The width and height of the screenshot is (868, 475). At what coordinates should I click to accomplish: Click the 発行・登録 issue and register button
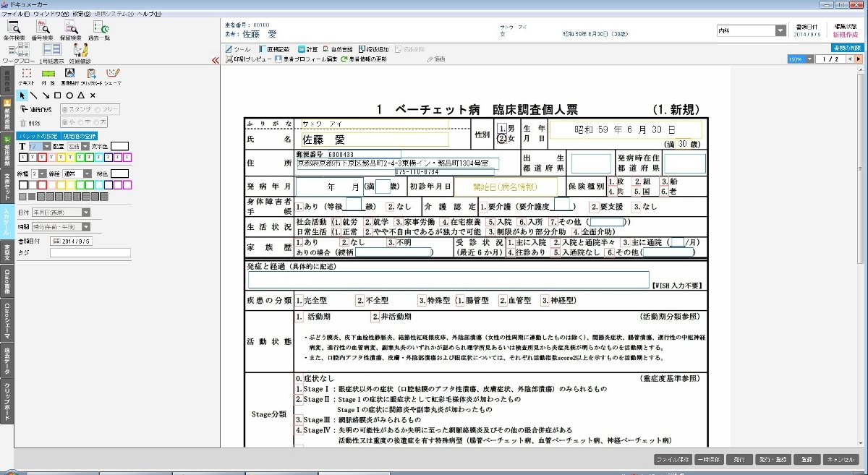772,460
